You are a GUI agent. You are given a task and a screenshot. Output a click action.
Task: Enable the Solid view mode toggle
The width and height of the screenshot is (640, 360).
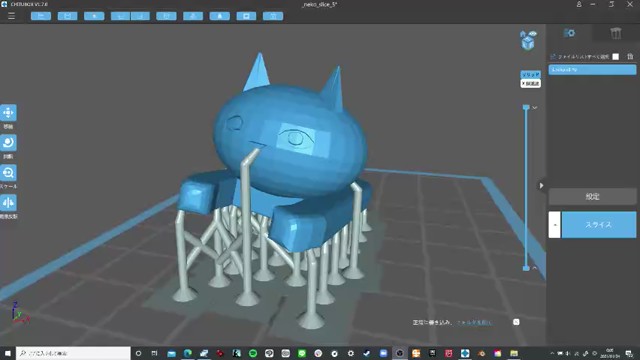[x=531, y=75]
